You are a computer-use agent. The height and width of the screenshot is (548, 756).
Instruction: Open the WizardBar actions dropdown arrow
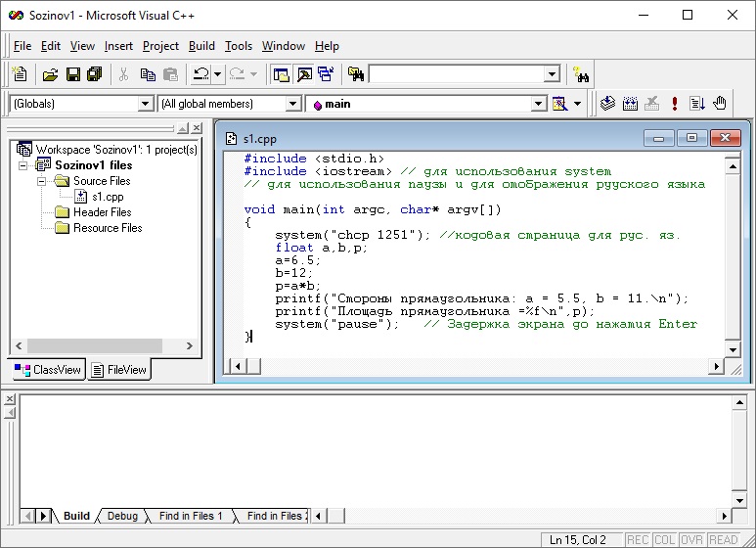pyautogui.click(x=578, y=104)
